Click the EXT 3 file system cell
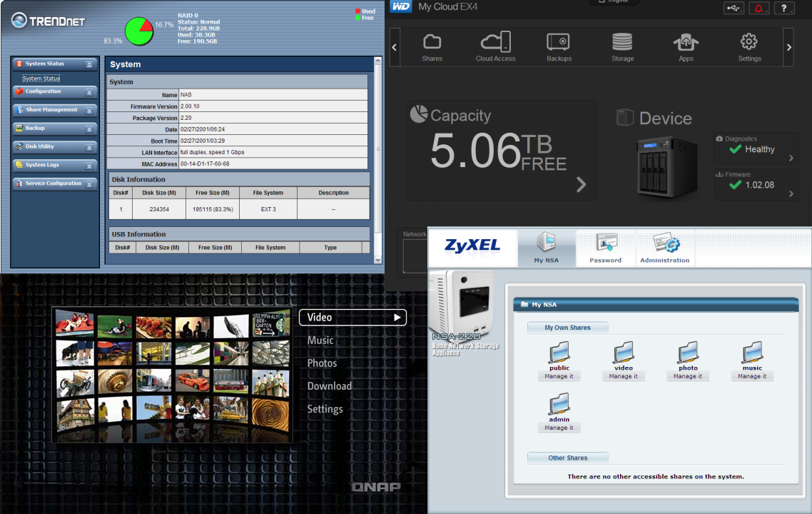Image resolution: width=812 pixels, height=514 pixels. 268,209
